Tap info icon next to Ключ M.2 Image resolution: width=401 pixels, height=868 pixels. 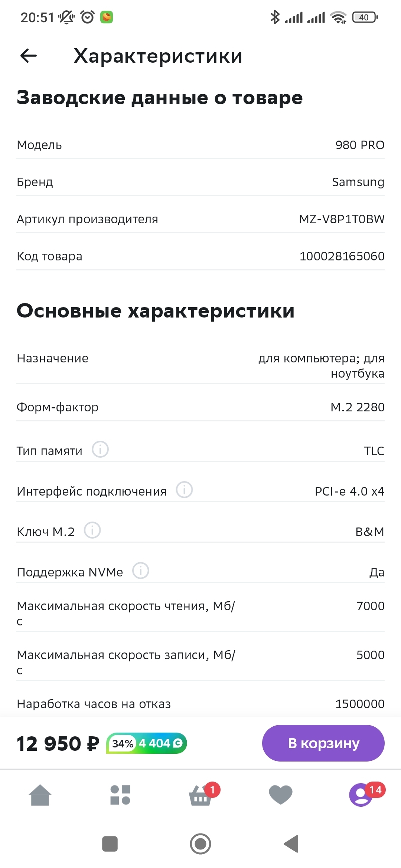[x=92, y=530]
